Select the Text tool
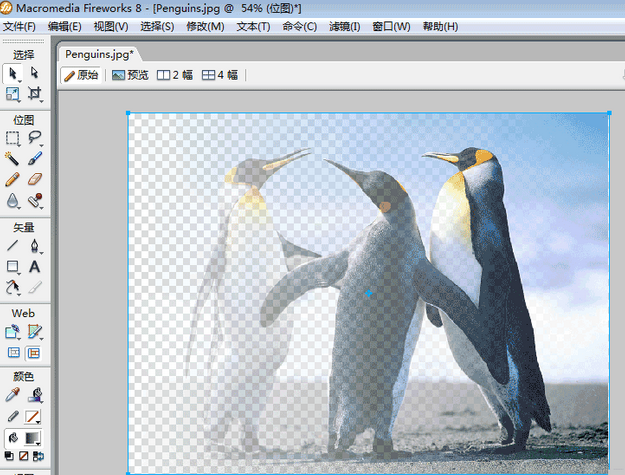The height and width of the screenshot is (475, 625). 35,267
